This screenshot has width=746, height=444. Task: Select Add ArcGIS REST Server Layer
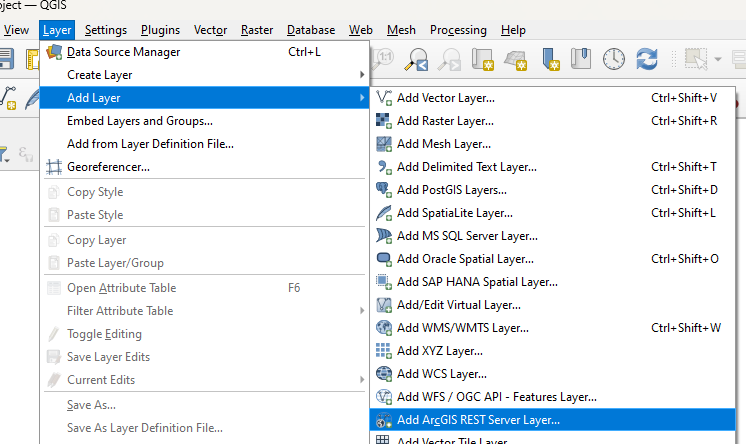coord(478,420)
